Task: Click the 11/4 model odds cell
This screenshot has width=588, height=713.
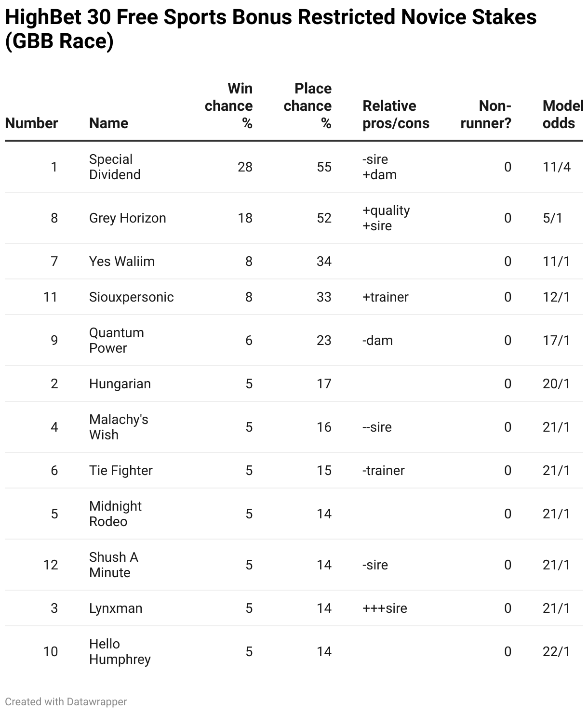Action: [x=556, y=167]
